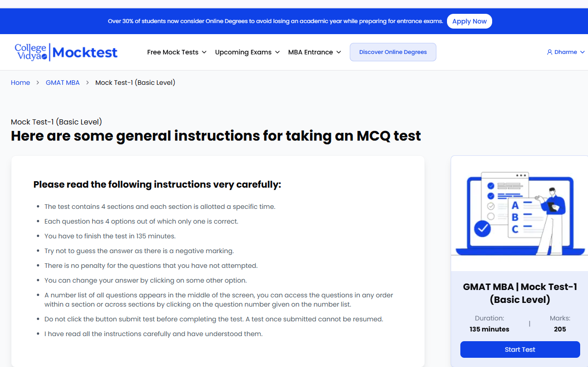Go to Home via breadcrumb link

tap(20, 83)
